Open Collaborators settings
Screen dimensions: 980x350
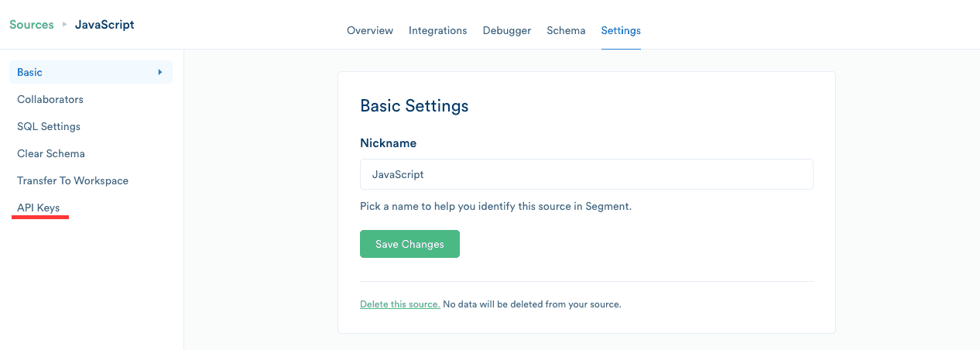click(50, 99)
